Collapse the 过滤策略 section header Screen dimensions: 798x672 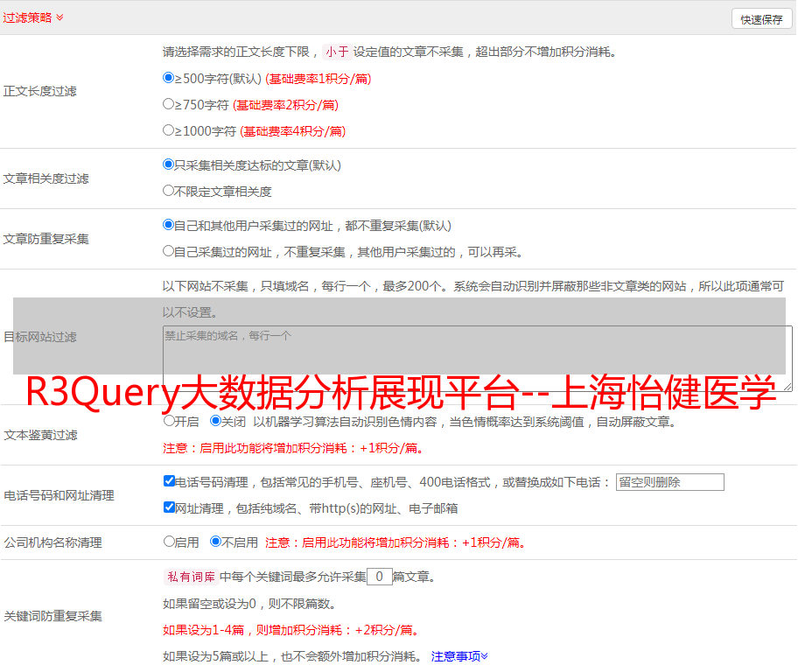coord(33,17)
